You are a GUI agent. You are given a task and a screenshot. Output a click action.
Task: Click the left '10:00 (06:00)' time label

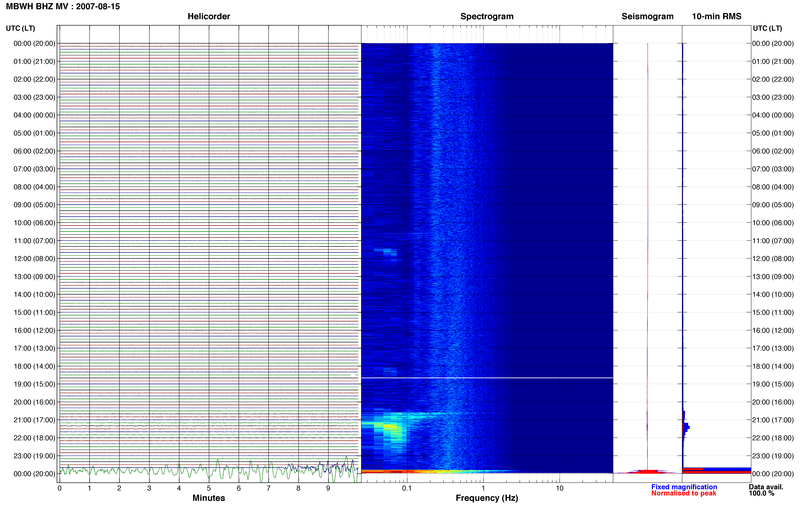click(x=34, y=223)
